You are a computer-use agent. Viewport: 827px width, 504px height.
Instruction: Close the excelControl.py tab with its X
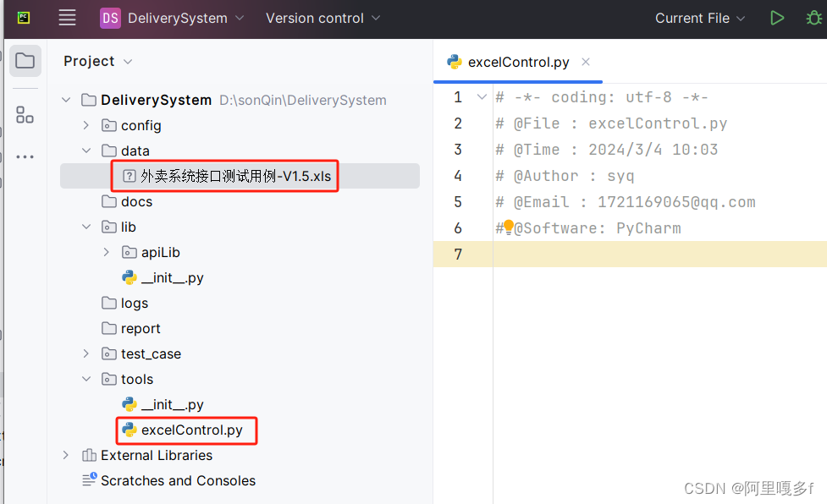(584, 61)
